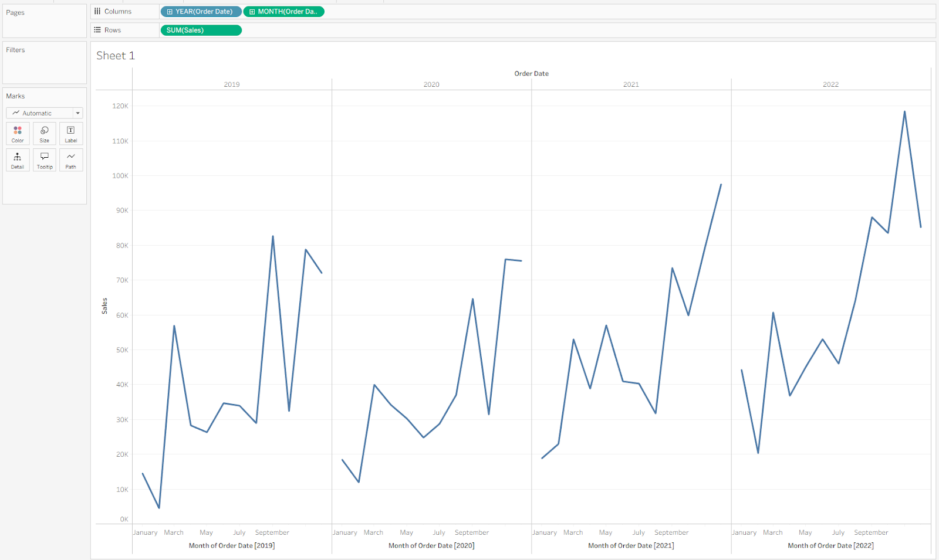
Task: Click the January label under the 2019 pane
Action: click(145, 532)
